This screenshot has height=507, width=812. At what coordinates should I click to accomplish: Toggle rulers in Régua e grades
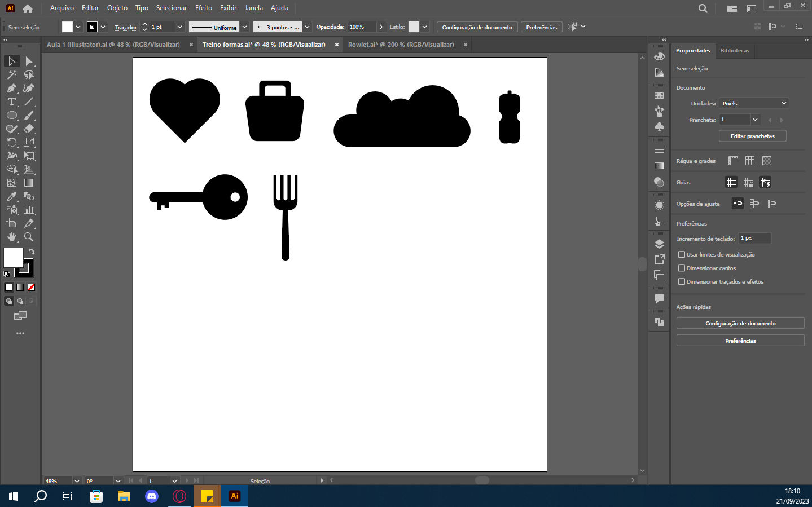732,161
